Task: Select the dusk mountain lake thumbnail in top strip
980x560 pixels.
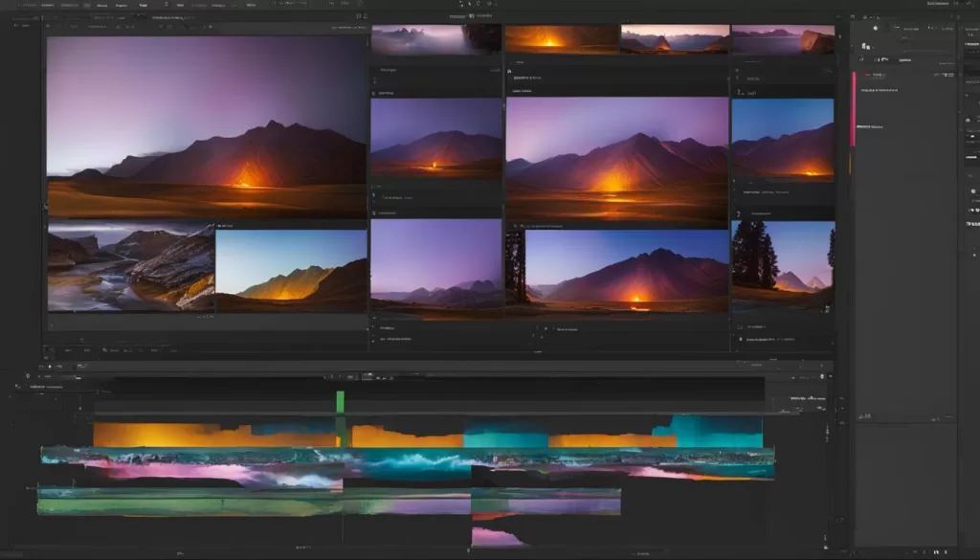Action: click(675, 39)
